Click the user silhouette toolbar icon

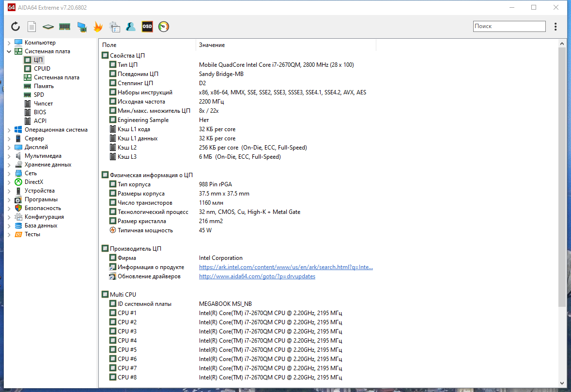pyautogui.click(x=131, y=27)
